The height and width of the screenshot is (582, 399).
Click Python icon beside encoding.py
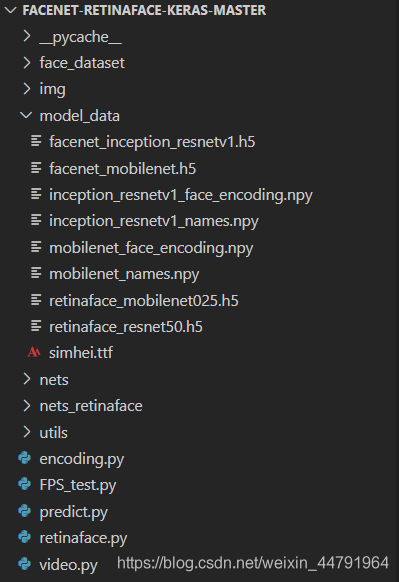coord(25,458)
